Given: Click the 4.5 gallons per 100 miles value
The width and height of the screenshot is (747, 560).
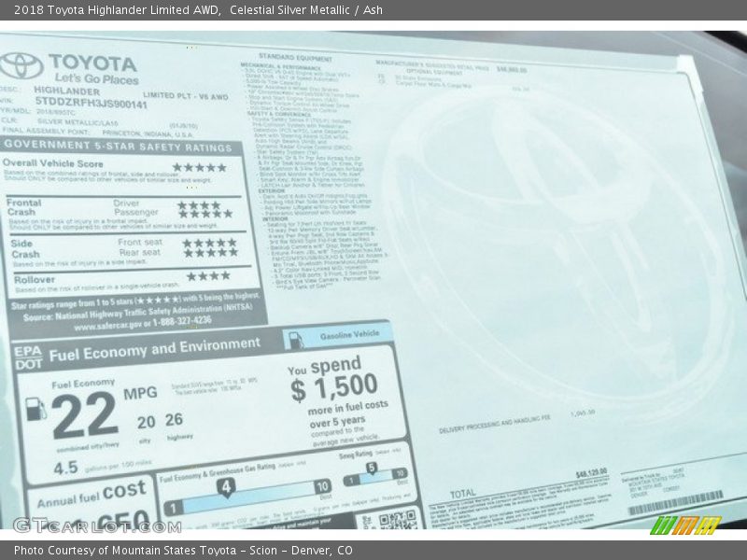Looking at the screenshot, I should click(65, 469).
